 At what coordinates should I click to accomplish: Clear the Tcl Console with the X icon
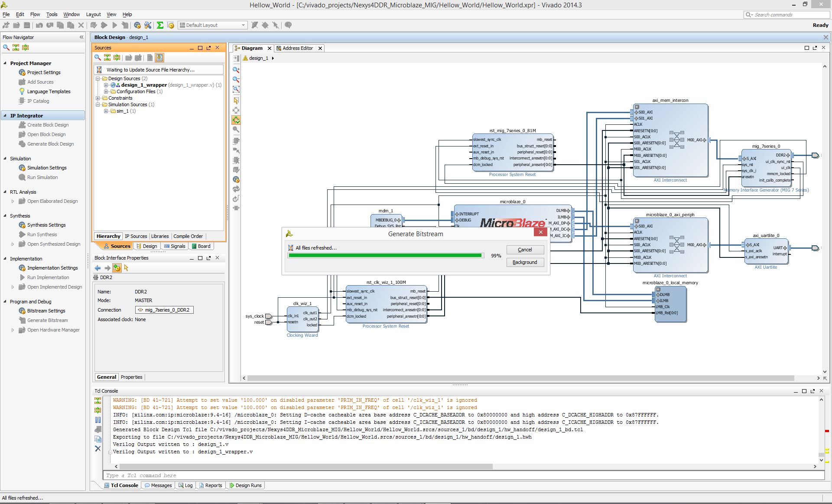coord(98,449)
